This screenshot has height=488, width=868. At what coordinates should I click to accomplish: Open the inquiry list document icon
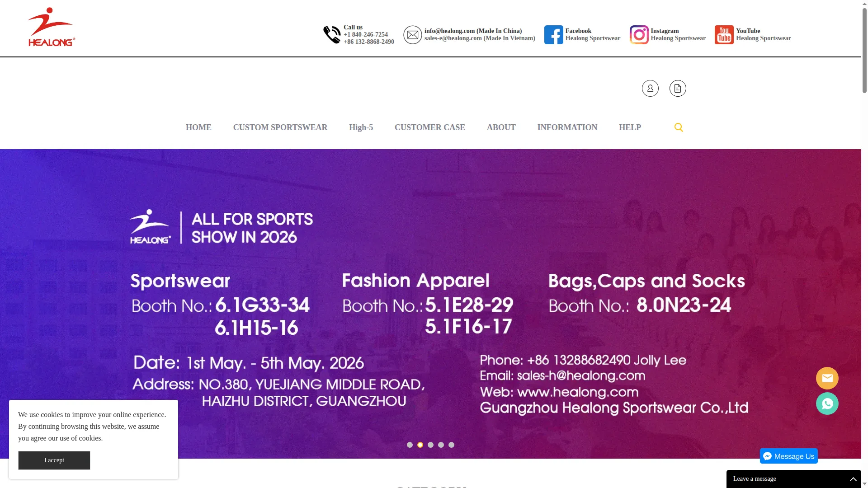pos(678,88)
